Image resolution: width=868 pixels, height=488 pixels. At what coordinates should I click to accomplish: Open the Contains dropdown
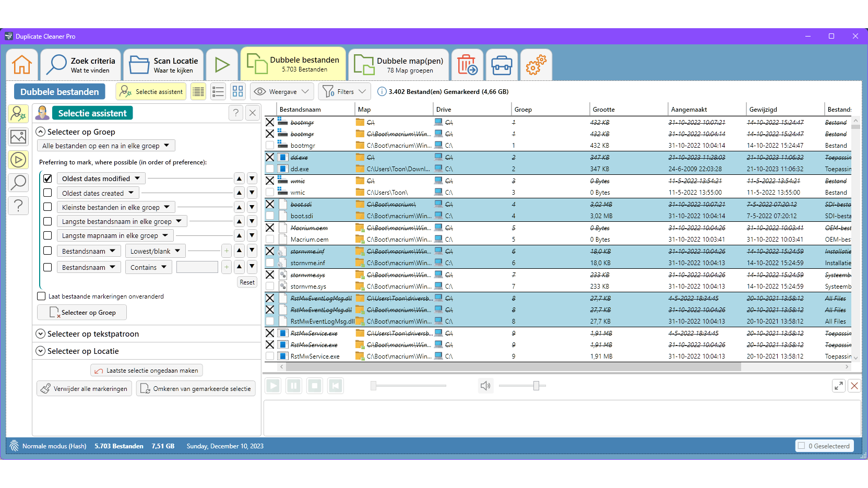tap(148, 267)
